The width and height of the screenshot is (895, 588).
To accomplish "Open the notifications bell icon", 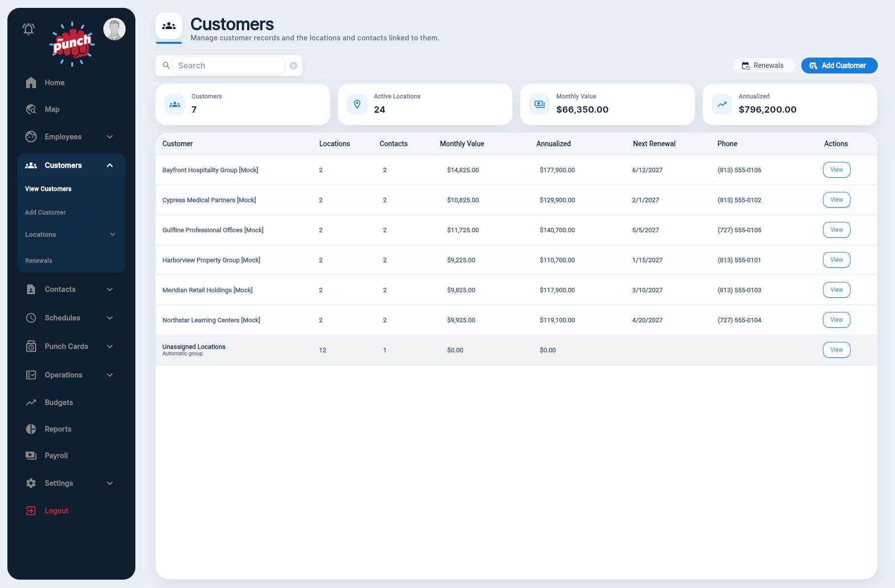I will [29, 29].
